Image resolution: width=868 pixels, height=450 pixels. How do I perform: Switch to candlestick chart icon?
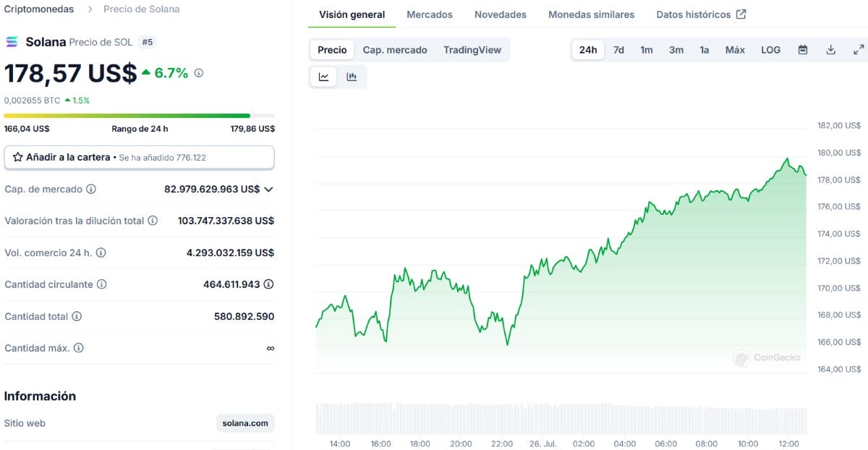click(352, 77)
